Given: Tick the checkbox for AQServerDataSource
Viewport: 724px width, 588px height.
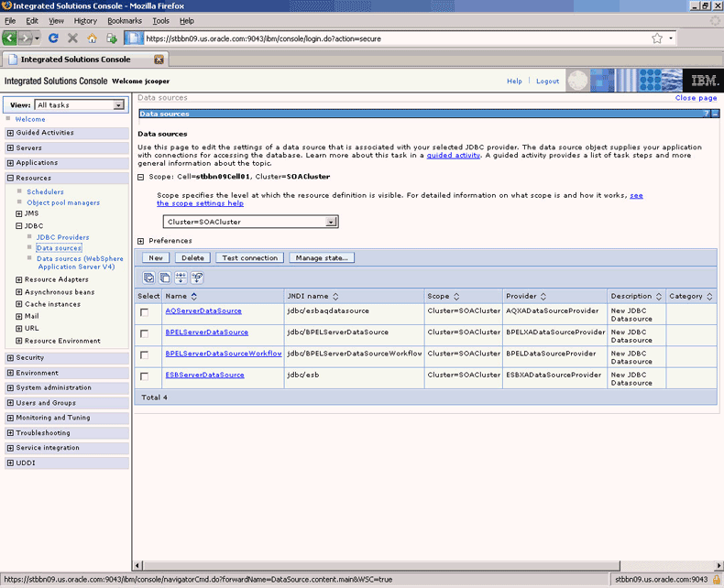Looking at the screenshot, I should [x=144, y=312].
